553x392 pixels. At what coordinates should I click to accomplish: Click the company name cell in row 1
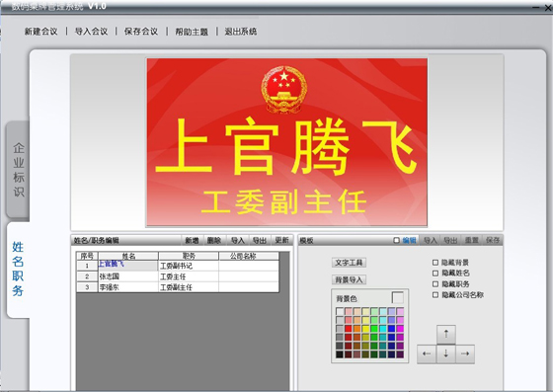coord(249,266)
